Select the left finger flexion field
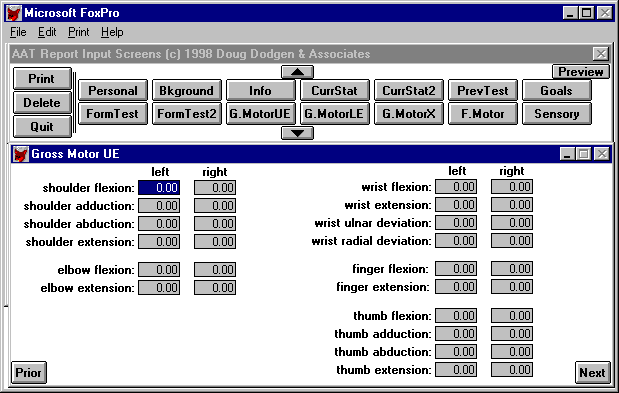This screenshot has width=619, height=393. pyautogui.click(x=456, y=269)
